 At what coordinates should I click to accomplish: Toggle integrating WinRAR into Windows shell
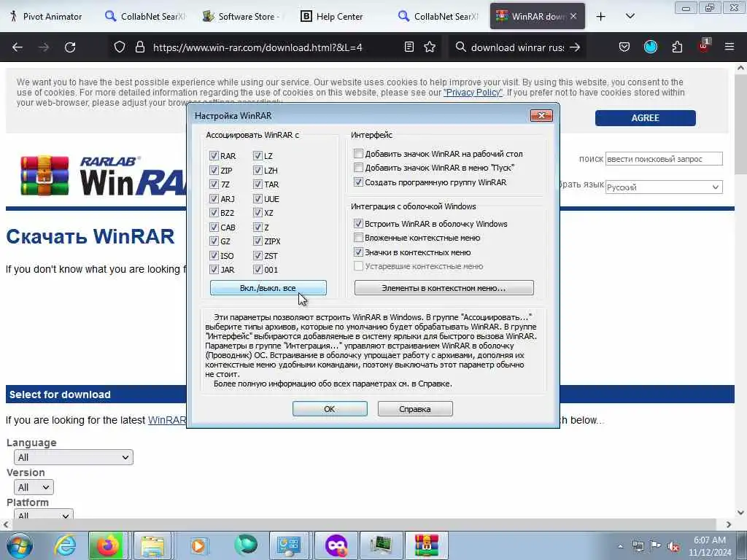tap(358, 223)
